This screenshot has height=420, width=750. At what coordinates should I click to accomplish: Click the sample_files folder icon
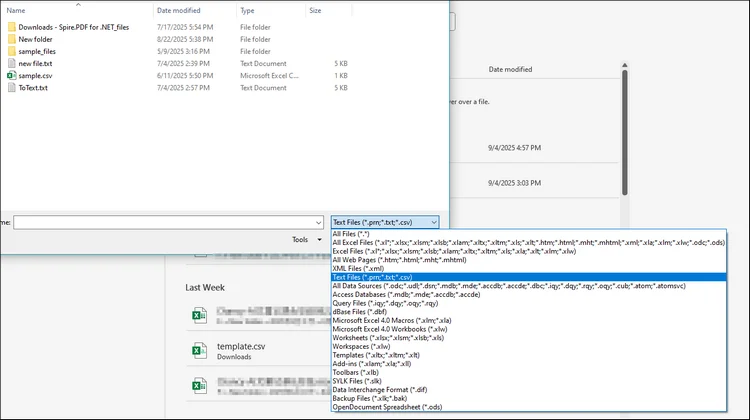tap(11, 51)
